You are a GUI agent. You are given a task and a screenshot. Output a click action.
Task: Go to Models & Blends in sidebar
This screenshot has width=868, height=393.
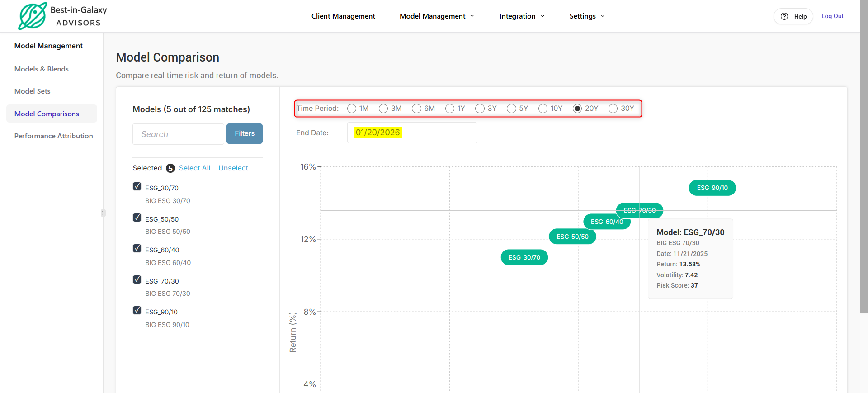pyautogui.click(x=42, y=69)
